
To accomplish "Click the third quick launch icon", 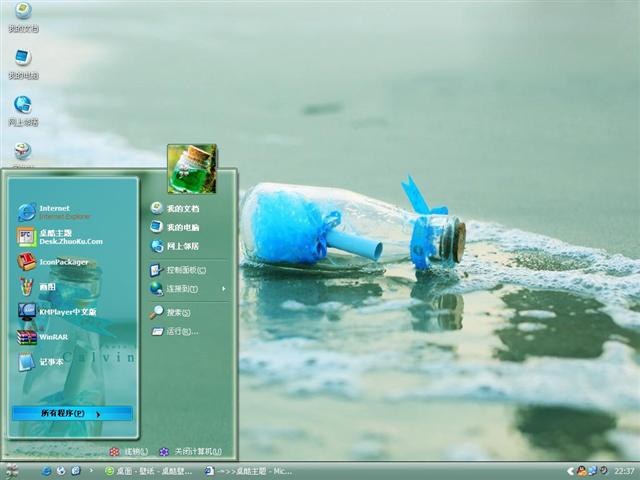I will coord(76,471).
